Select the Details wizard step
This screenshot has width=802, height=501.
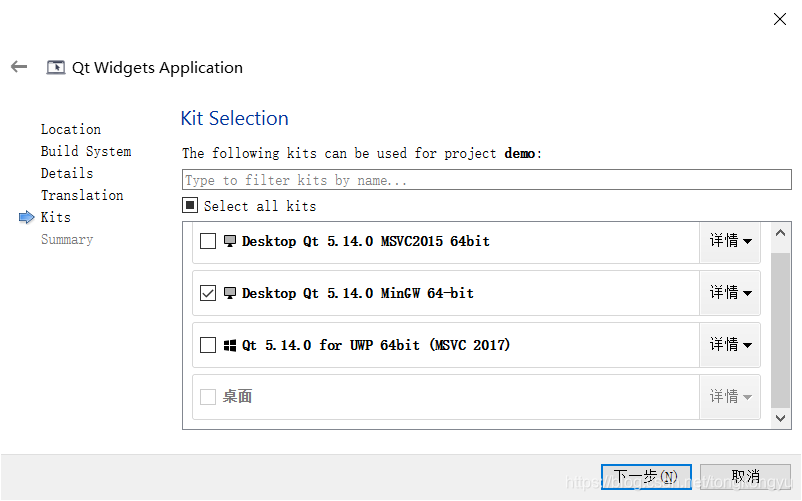(67, 173)
